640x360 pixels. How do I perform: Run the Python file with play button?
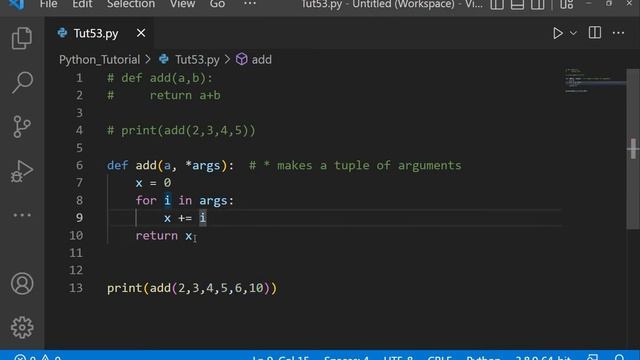tap(558, 33)
